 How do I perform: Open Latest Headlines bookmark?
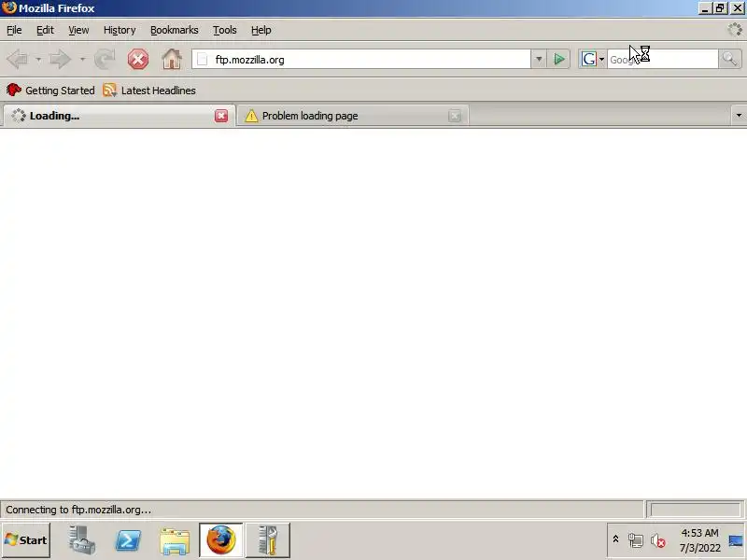coord(149,90)
